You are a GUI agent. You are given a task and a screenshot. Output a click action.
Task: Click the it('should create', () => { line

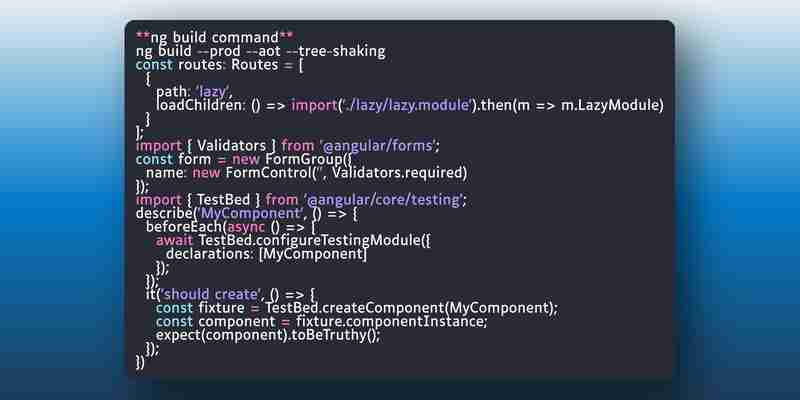click(231, 294)
